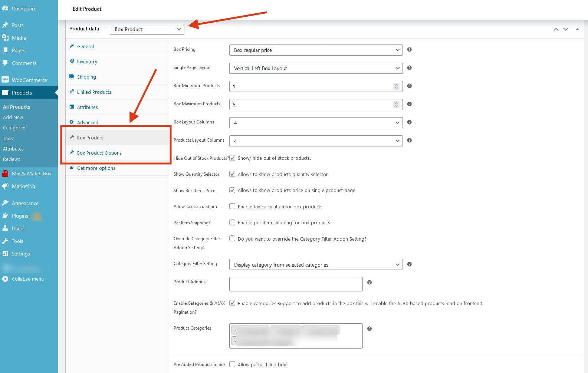Open the Single Page Layout dropdown

tap(316, 68)
